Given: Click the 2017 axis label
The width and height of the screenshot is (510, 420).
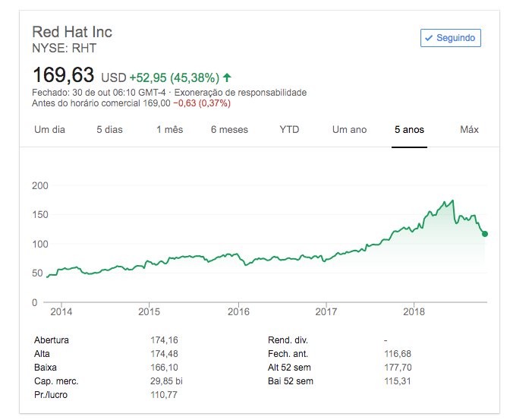Looking at the screenshot, I should (326, 311).
